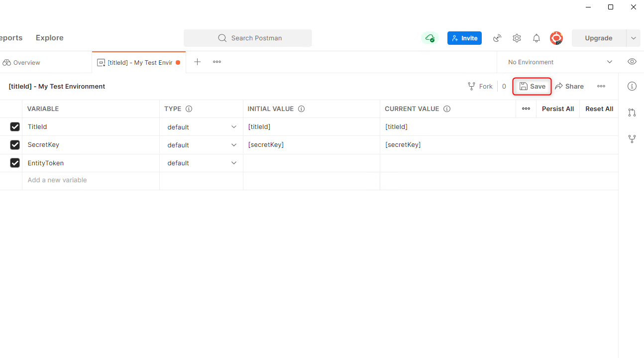
Task: Deselect the EntityToken variable checkbox
Action: tap(15, 163)
